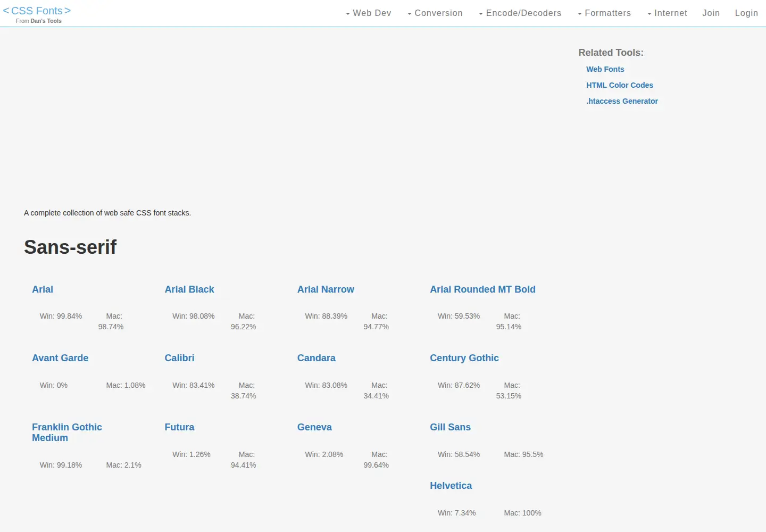Open the Web Fonts related tool

pos(605,69)
